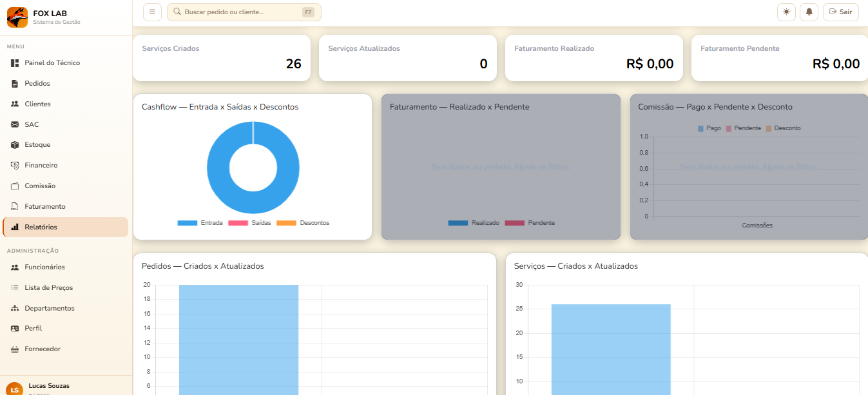Open notifications with the bell icon
This screenshot has height=395, width=868.
coord(809,12)
